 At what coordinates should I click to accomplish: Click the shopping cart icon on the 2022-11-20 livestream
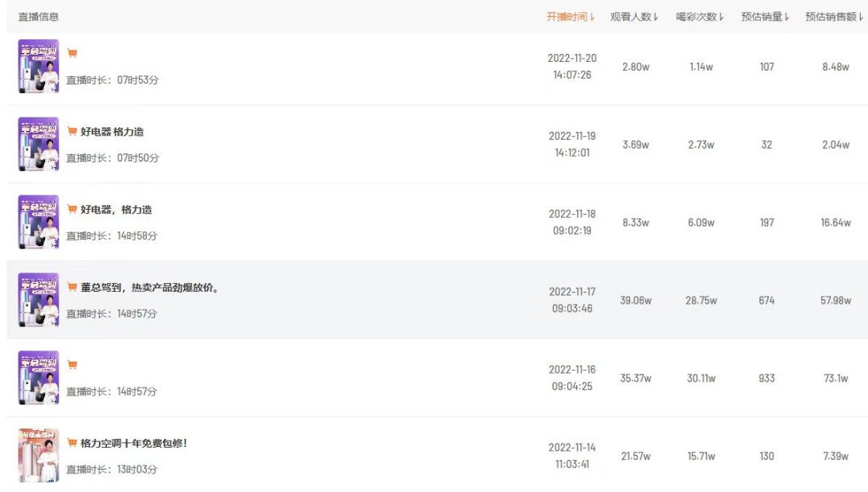72,53
